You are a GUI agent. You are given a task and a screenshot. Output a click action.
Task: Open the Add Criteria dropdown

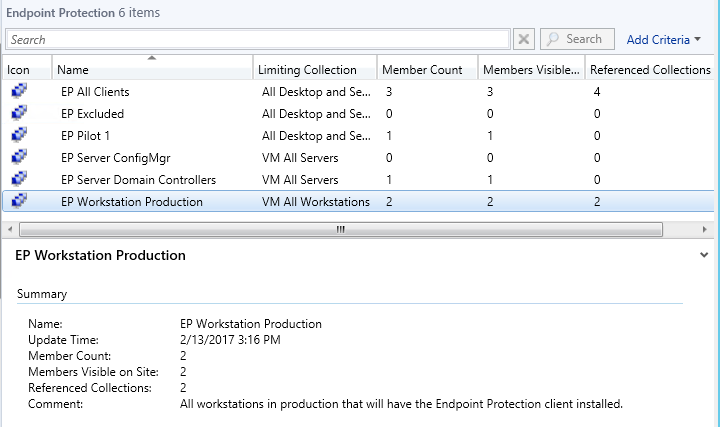663,40
